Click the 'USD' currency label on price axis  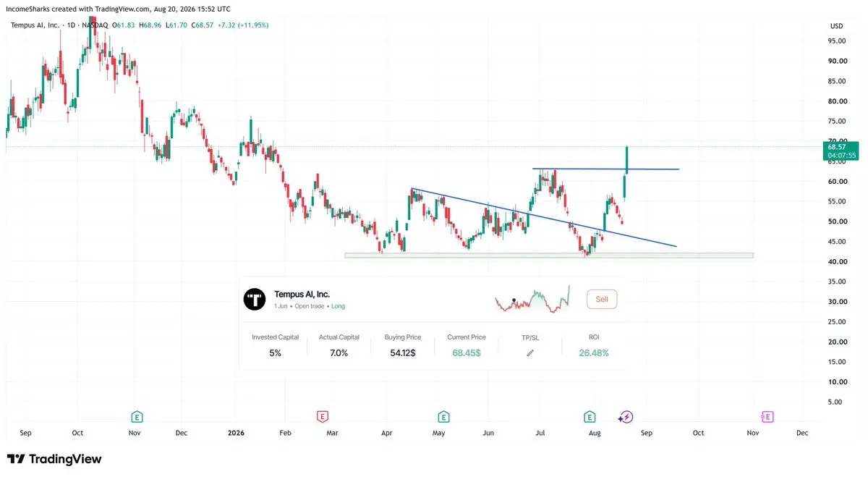click(x=837, y=26)
